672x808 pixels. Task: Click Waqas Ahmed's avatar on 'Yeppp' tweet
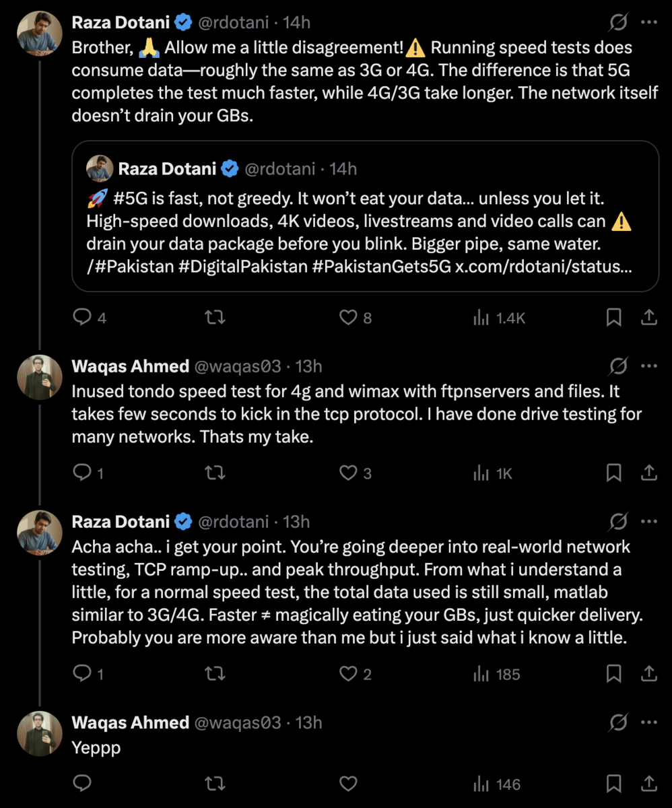point(38,732)
